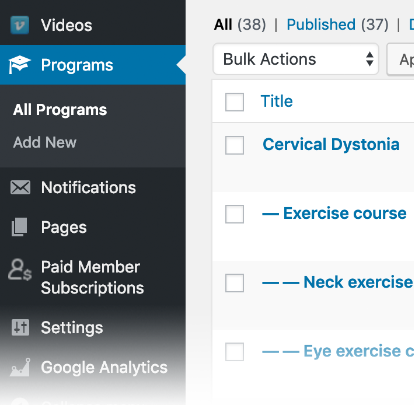Filter by Published programs link
Screen dimensions: 414x405
pyautogui.click(x=321, y=25)
